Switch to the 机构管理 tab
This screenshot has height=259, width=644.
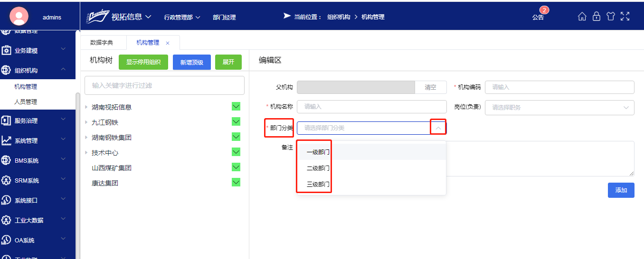pyautogui.click(x=148, y=43)
